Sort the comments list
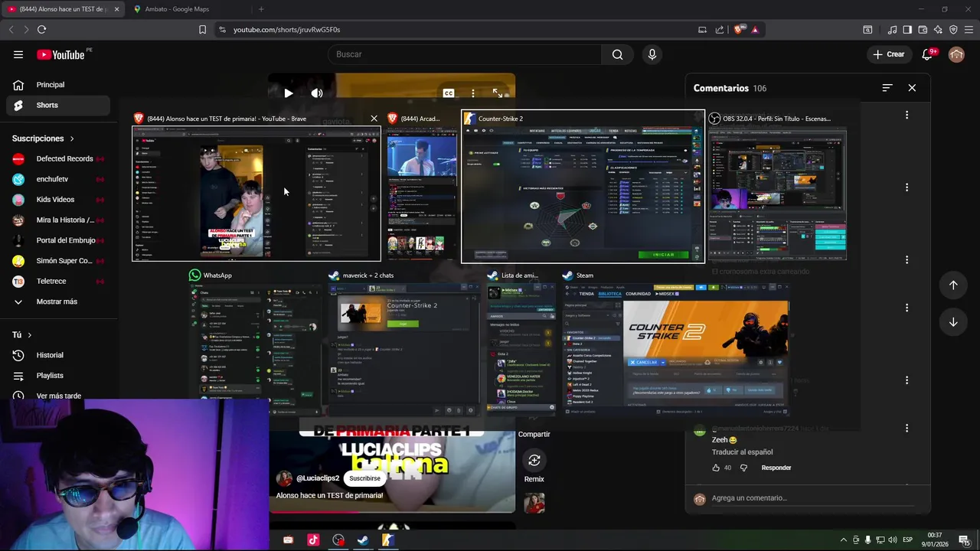 [x=887, y=88]
